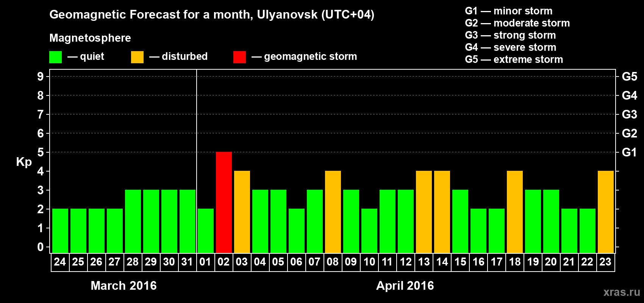This screenshot has width=644, height=303.
Task: Click the April 2016 month label
Action: tap(405, 286)
